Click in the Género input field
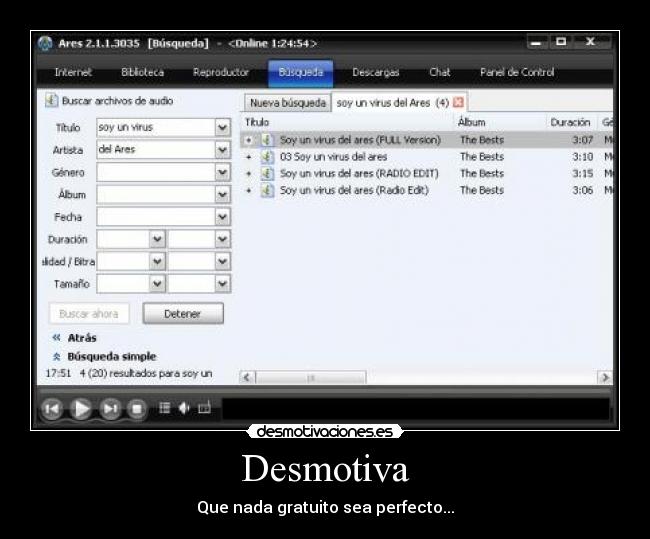The height and width of the screenshot is (539, 650). pos(155,172)
